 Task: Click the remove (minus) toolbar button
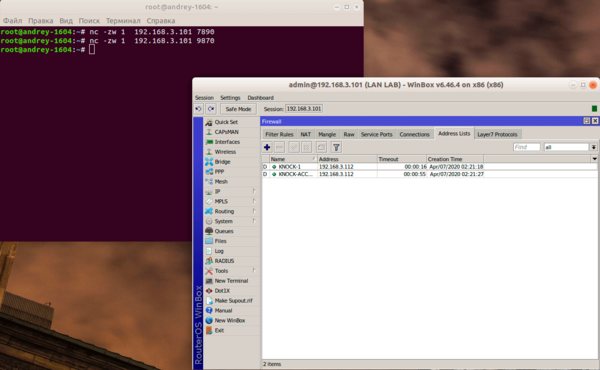click(x=280, y=147)
